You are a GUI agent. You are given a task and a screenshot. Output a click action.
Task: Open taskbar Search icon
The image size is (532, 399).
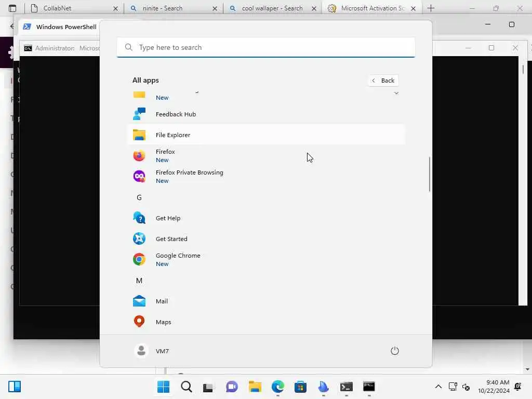tap(187, 387)
